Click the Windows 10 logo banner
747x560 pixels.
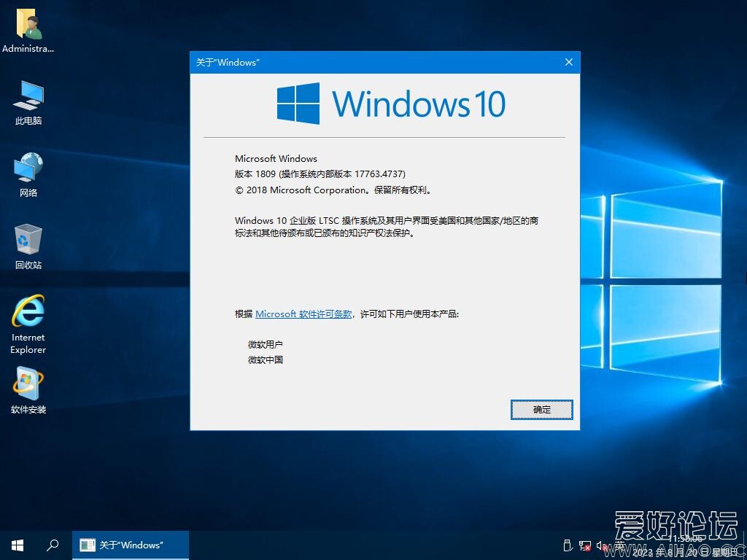(x=391, y=104)
